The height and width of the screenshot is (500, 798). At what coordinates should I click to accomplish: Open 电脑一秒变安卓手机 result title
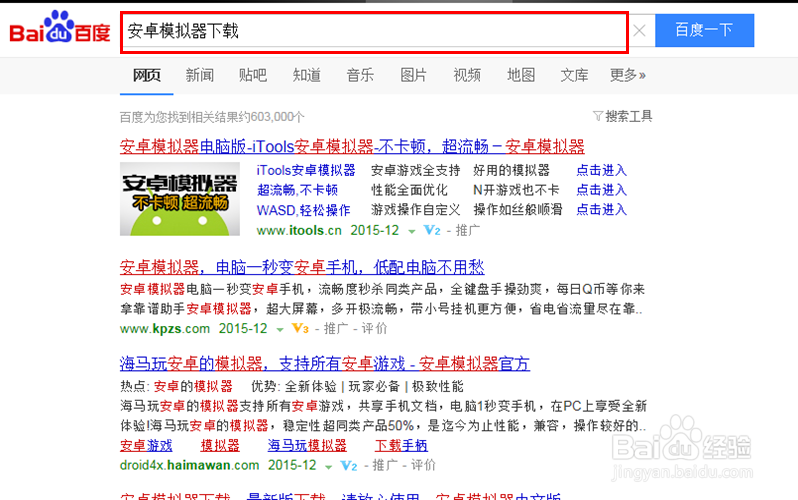(x=302, y=267)
